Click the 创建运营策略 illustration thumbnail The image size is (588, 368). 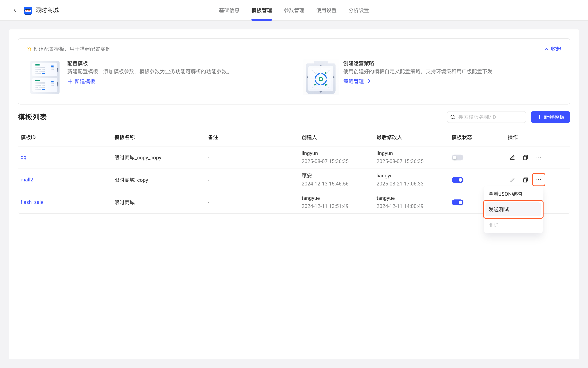(x=321, y=77)
